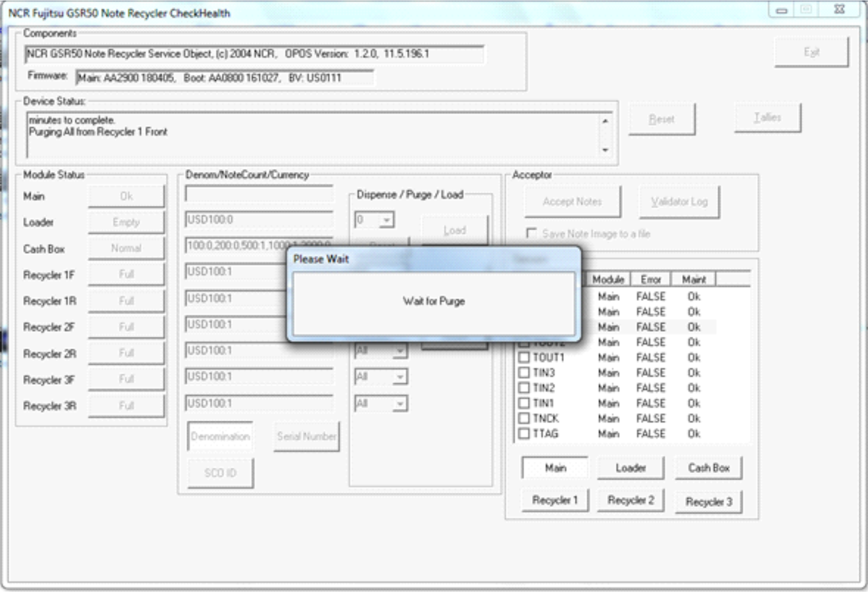Click the Components service object field
This screenshot has height=592, width=868.
pos(254,54)
